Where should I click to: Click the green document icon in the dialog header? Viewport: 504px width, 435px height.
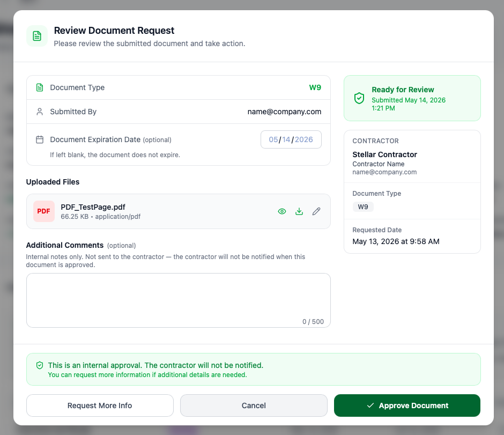tap(37, 36)
